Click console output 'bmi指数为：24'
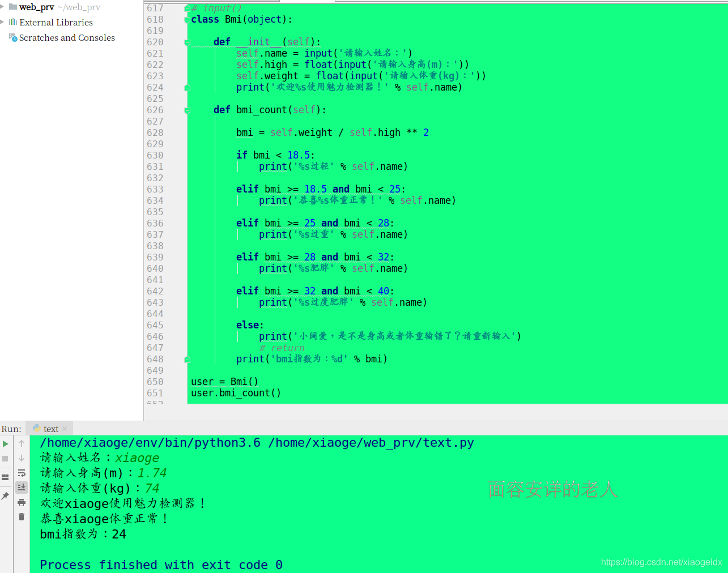The height and width of the screenshot is (573, 728). tap(83, 534)
